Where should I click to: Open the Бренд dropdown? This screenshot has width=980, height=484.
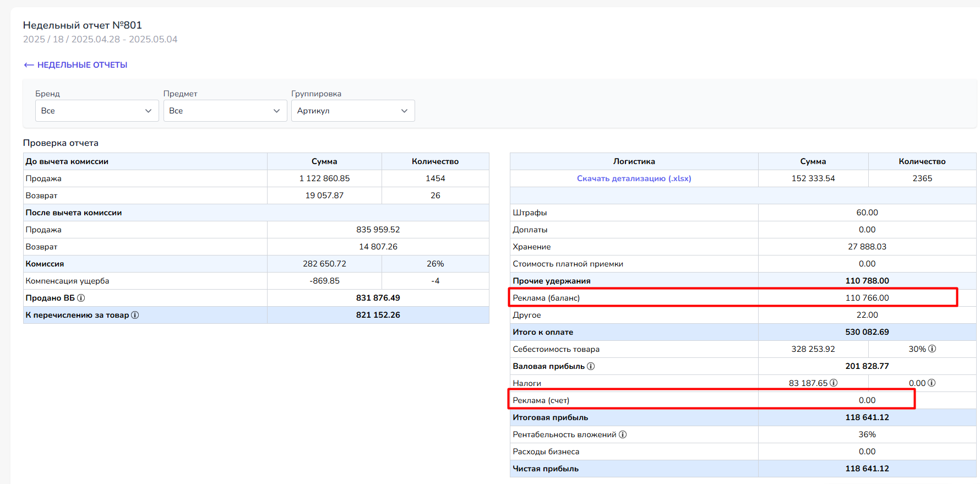97,111
